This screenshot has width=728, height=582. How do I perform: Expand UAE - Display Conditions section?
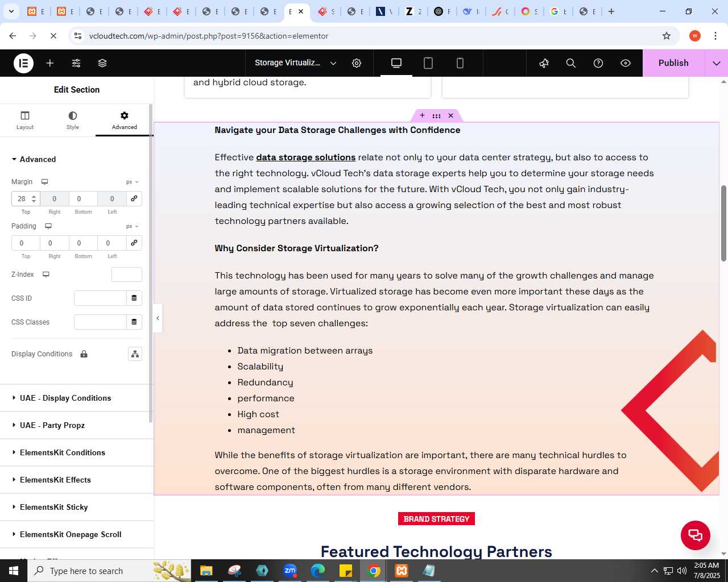[77, 398]
